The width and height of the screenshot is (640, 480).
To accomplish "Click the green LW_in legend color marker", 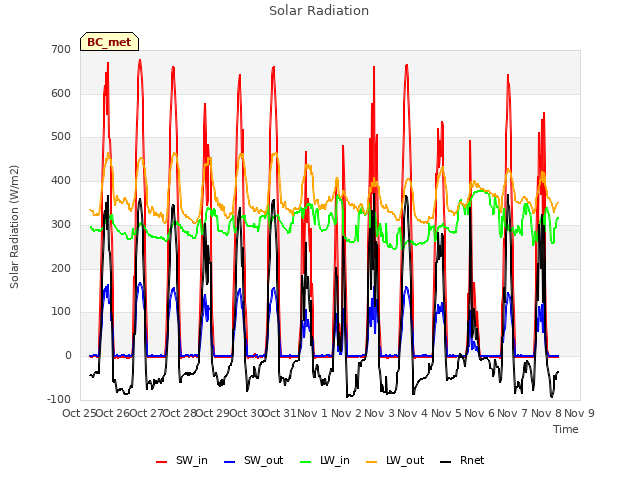I will click(x=306, y=462).
